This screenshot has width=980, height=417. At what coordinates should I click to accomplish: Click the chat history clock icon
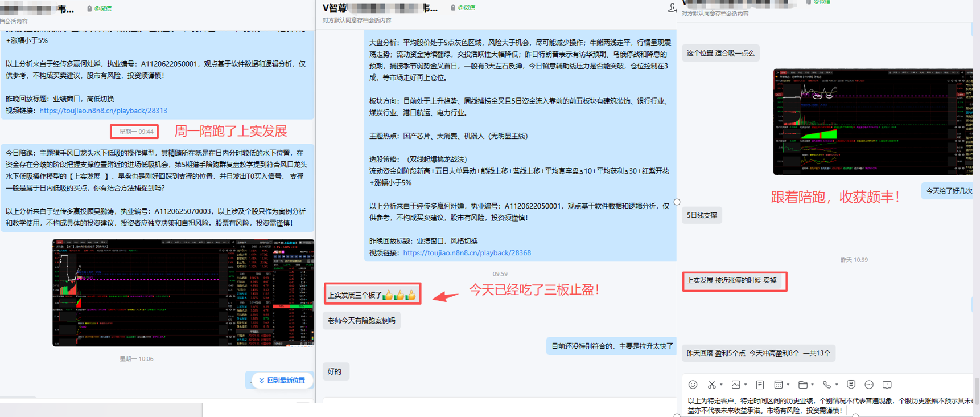click(x=887, y=385)
